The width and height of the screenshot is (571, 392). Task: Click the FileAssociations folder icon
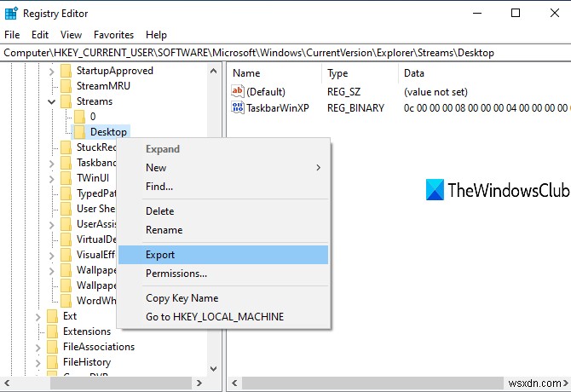coord(53,347)
